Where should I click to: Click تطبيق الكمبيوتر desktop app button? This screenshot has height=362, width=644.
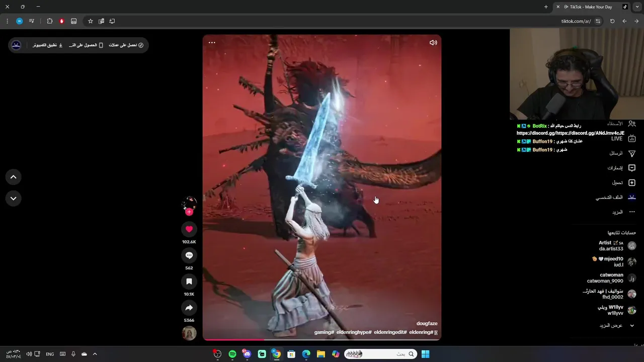point(48,45)
